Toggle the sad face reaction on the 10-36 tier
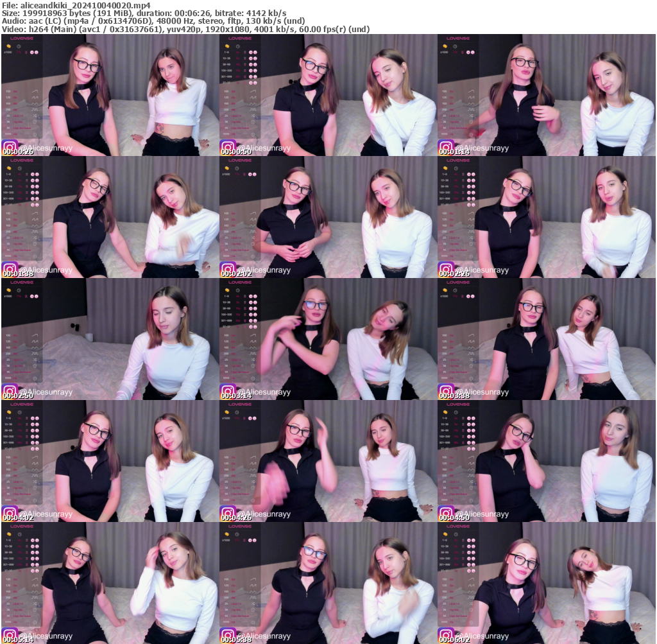 pos(255,58)
